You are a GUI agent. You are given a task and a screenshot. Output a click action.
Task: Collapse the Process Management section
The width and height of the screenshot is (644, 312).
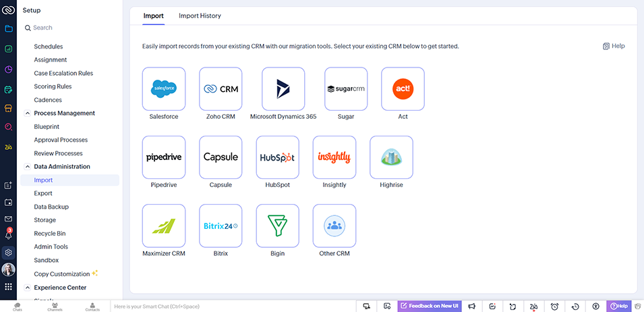pyautogui.click(x=28, y=113)
